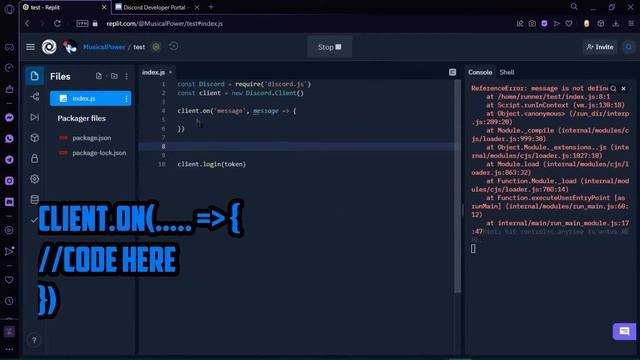Open the Settings gear in the sidebar
The width and height of the screenshot is (640, 360).
[35, 179]
